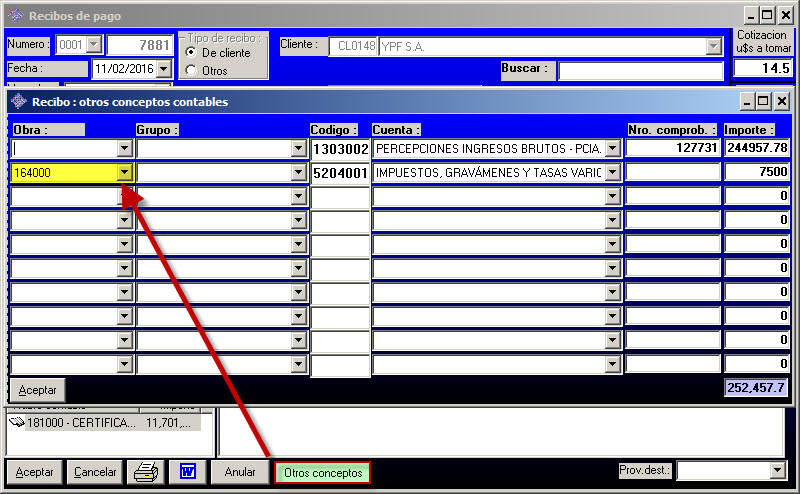Click the Nro. comprob. field with 127731
This screenshot has height=494, width=800.
tap(672, 148)
